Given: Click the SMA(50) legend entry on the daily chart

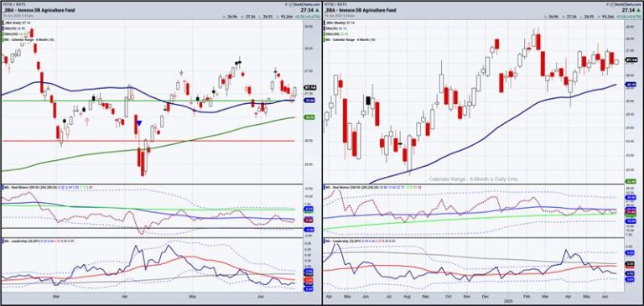Looking at the screenshot, I should [13, 29].
